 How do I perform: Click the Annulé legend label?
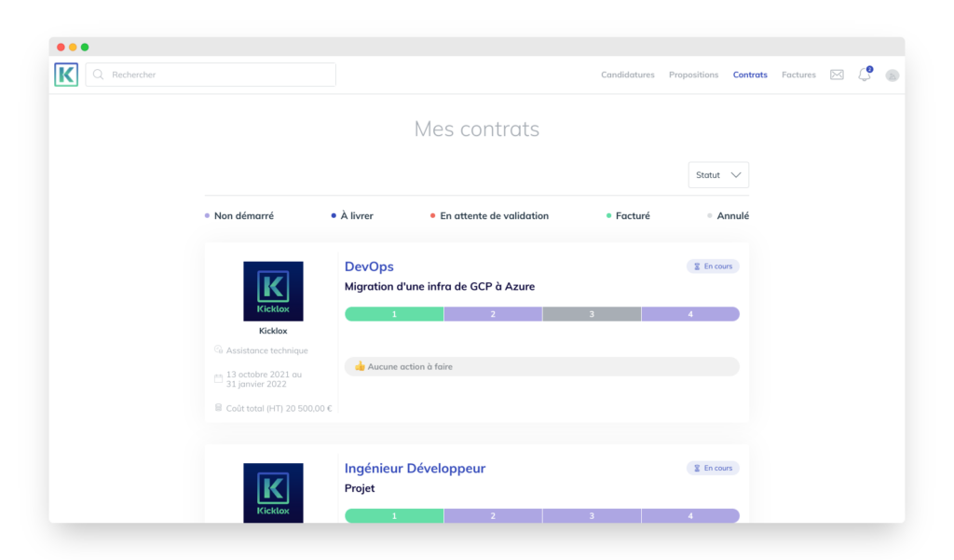coord(732,215)
